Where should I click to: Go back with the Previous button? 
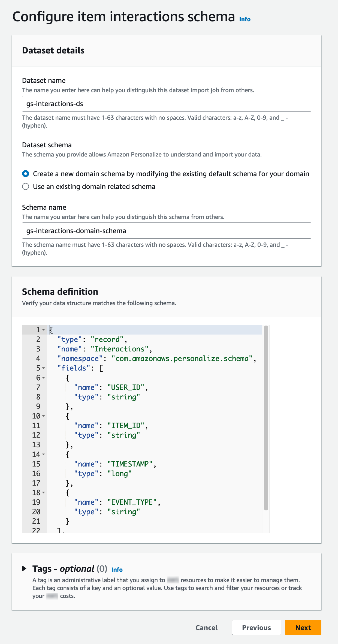(256, 628)
